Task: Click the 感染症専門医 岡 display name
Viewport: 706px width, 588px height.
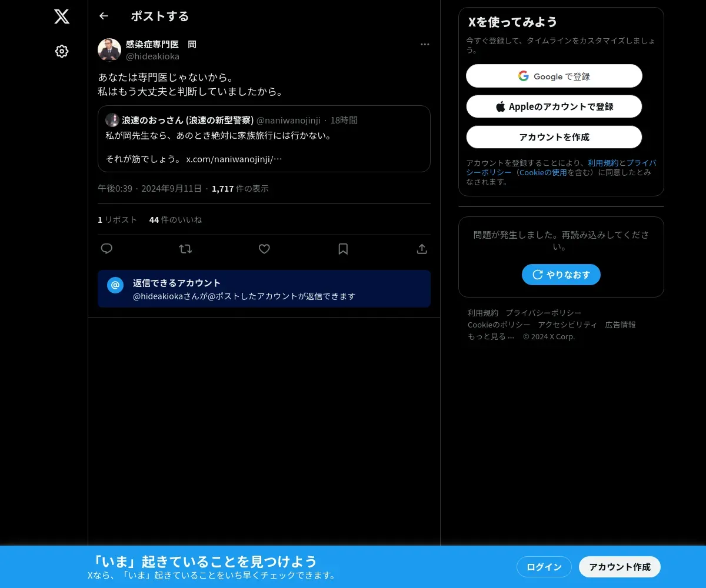Action: click(161, 45)
